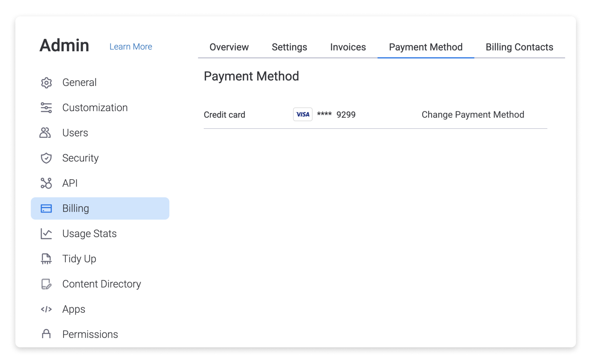Click the Content Directory document icon
This screenshot has width=591, height=364.
(46, 284)
